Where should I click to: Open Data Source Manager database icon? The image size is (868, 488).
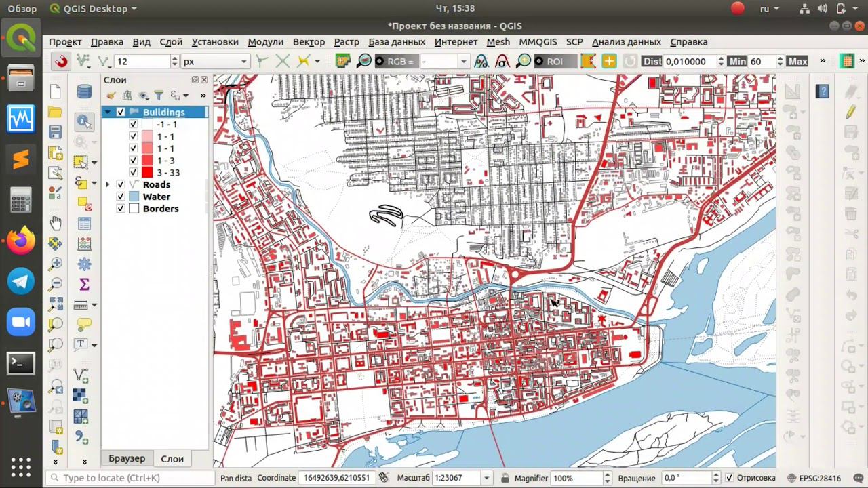click(x=84, y=92)
